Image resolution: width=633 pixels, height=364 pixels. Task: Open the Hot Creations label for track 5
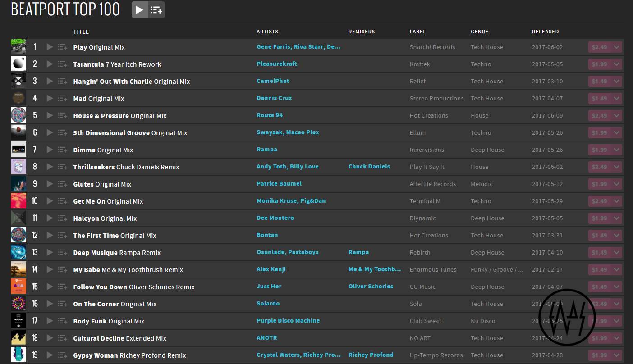pos(428,115)
